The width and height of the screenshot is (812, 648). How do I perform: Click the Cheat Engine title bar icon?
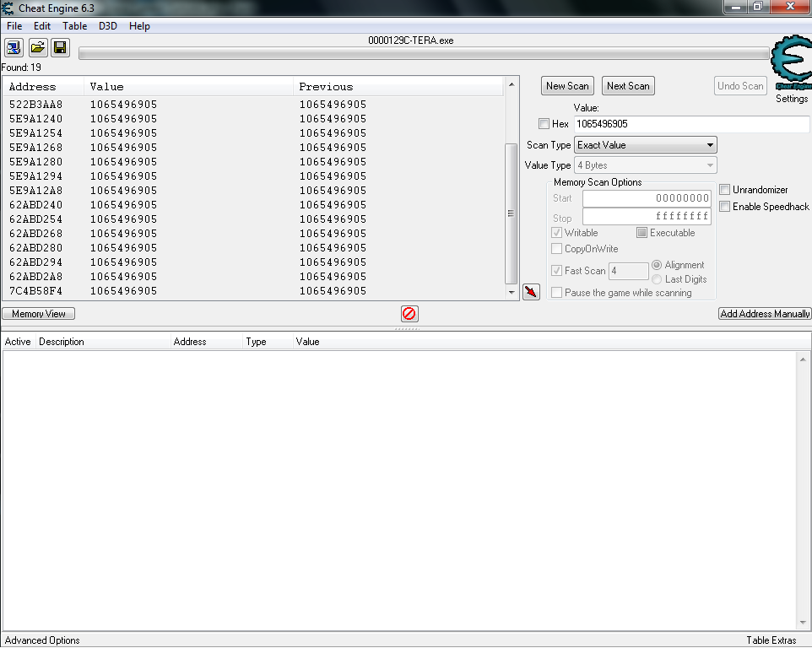tap(8, 8)
